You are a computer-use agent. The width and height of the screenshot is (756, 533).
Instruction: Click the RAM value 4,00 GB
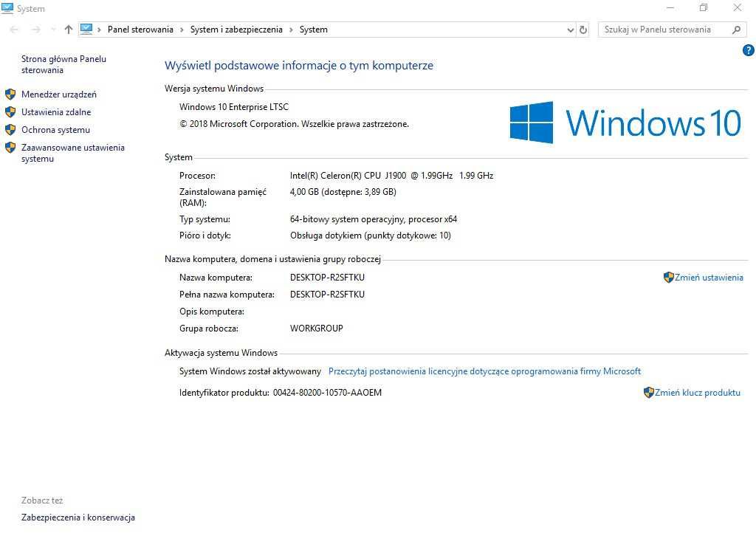(343, 192)
